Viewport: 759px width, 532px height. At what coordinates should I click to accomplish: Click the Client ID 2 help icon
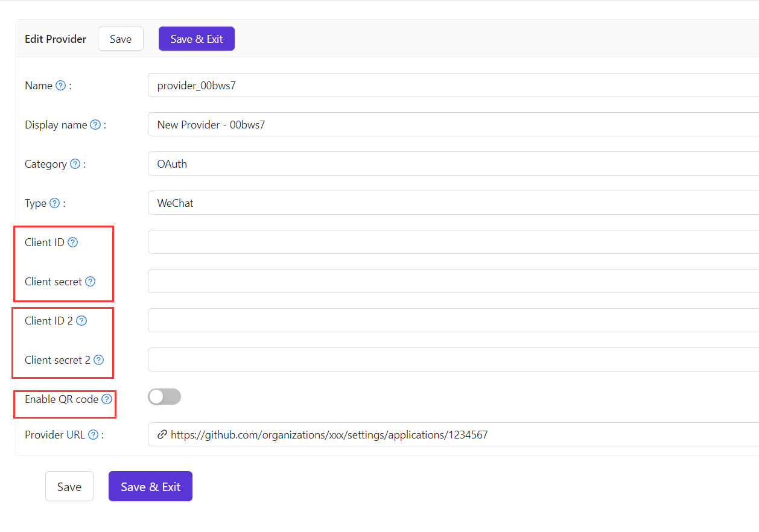(81, 321)
